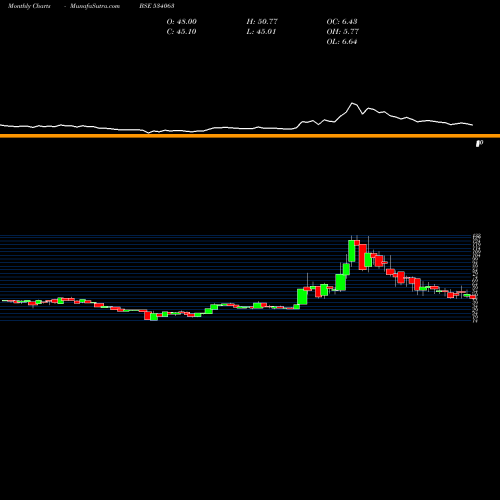Click the peak of the white line chart
Viewport: 500px width, 500px height.
[352, 103]
